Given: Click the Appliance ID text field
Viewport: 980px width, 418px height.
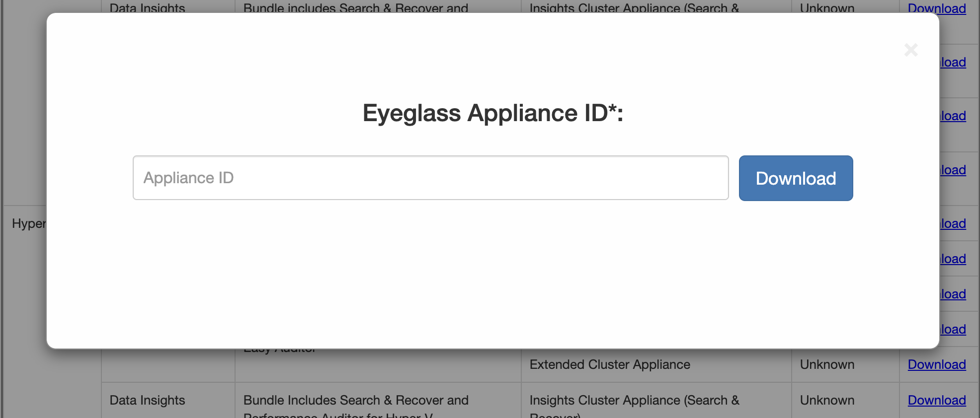Looking at the screenshot, I should [x=430, y=178].
